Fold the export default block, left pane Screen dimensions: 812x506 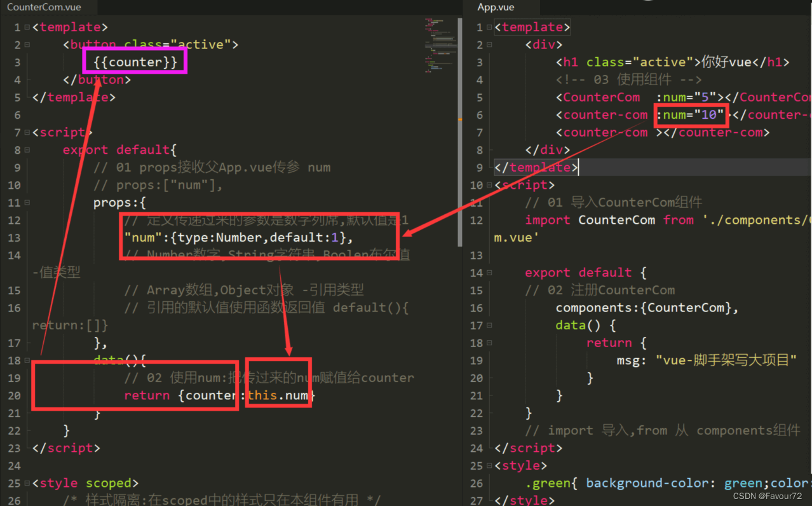click(27, 150)
